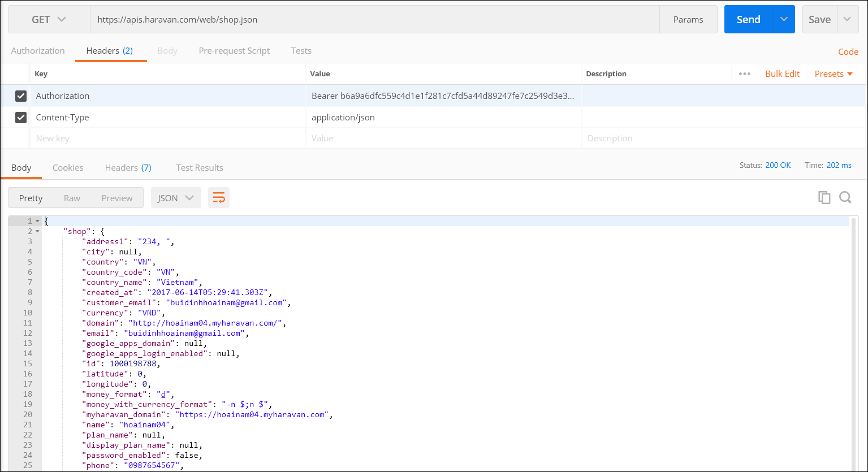
Task: Uncheck the Content-Type header checkbox
Action: [x=21, y=118]
